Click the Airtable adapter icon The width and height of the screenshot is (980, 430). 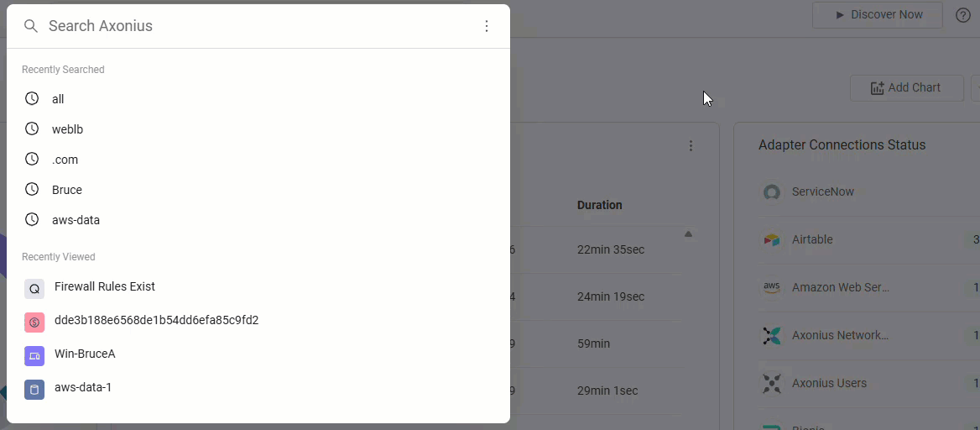(772, 239)
